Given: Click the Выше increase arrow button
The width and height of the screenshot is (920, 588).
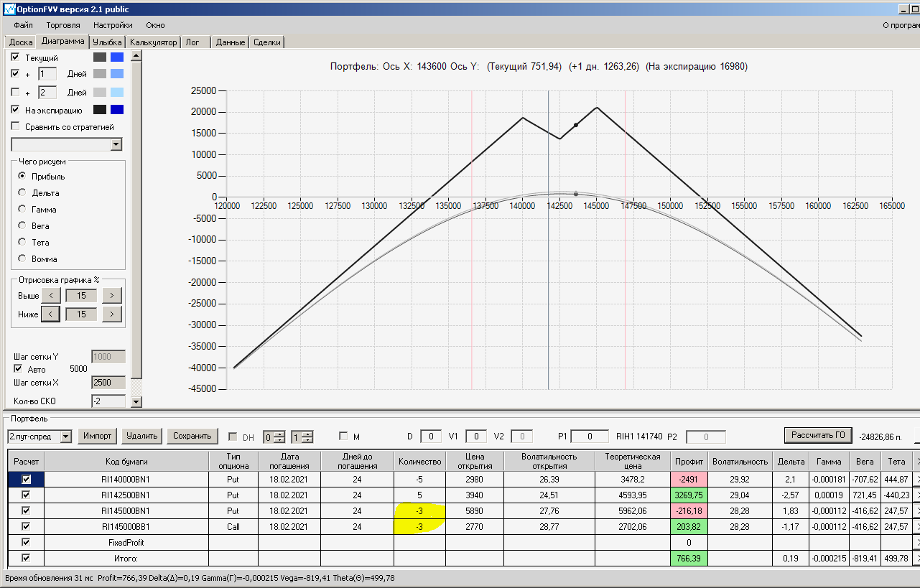Looking at the screenshot, I should point(112,295).
